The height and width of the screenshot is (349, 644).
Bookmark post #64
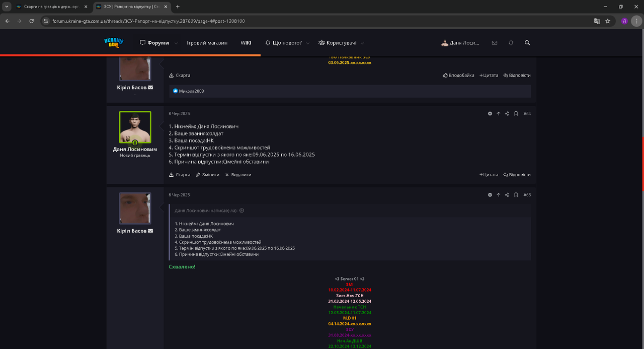pos(516,114)
